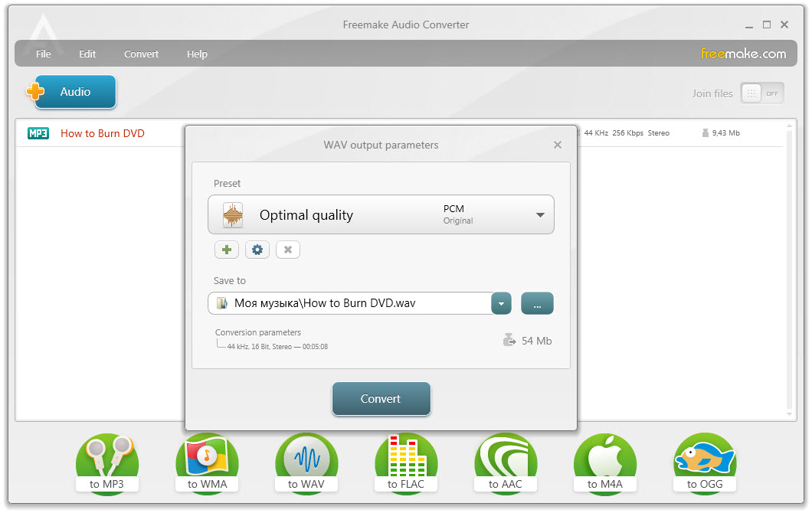Click the MP3 file type badge
Screen dimensions: 812x513
point(38,133)
